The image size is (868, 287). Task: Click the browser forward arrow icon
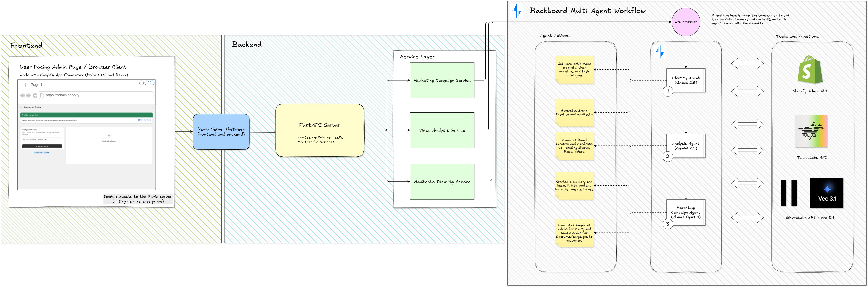[x=29, y=96]
